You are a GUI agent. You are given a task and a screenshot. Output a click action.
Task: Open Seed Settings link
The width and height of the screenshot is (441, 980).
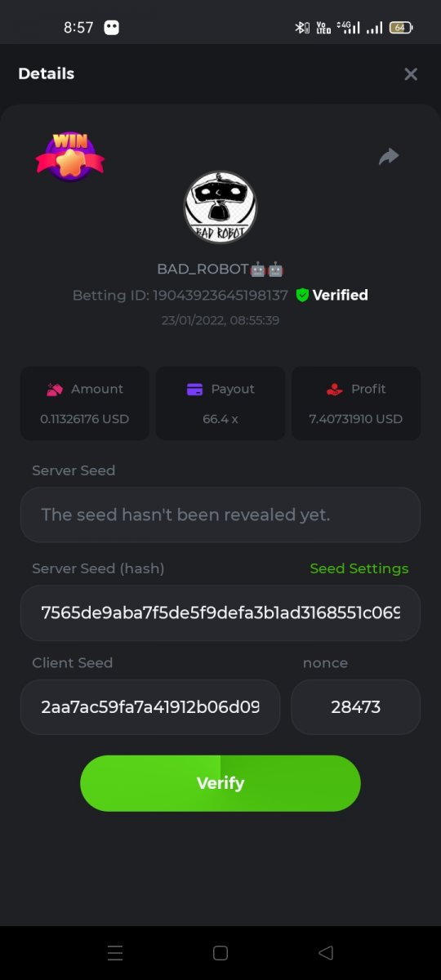(359, 568)
